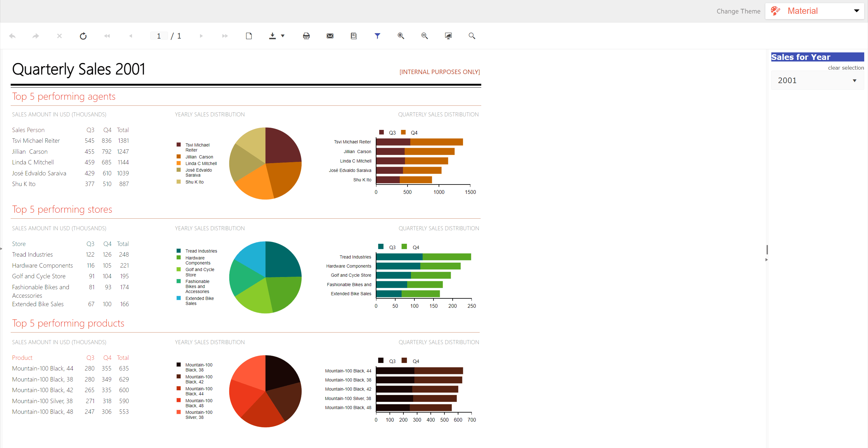Screen dimensions: 868x448
Task: Go to the next page
Action: pyautogui.click(x=201, y=36)
